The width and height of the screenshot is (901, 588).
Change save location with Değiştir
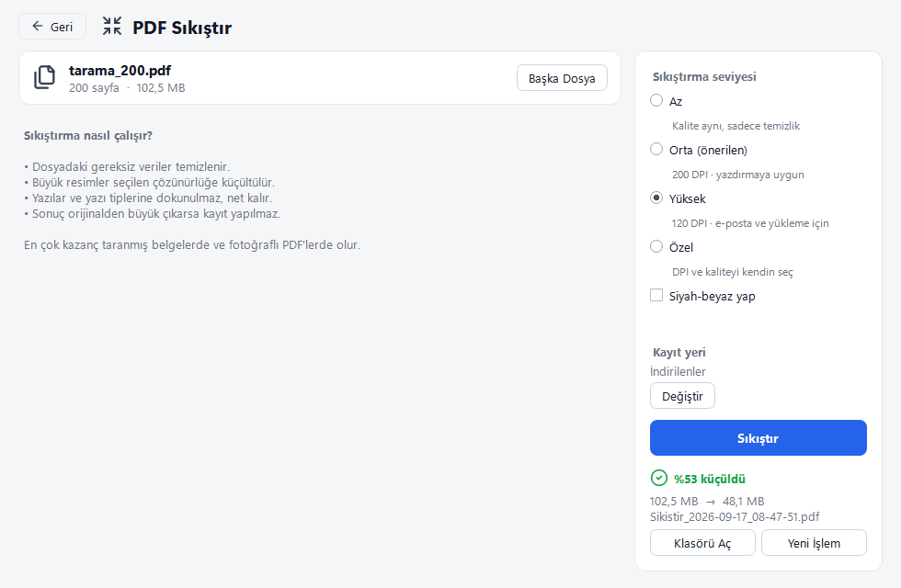[x=682, y=396]
